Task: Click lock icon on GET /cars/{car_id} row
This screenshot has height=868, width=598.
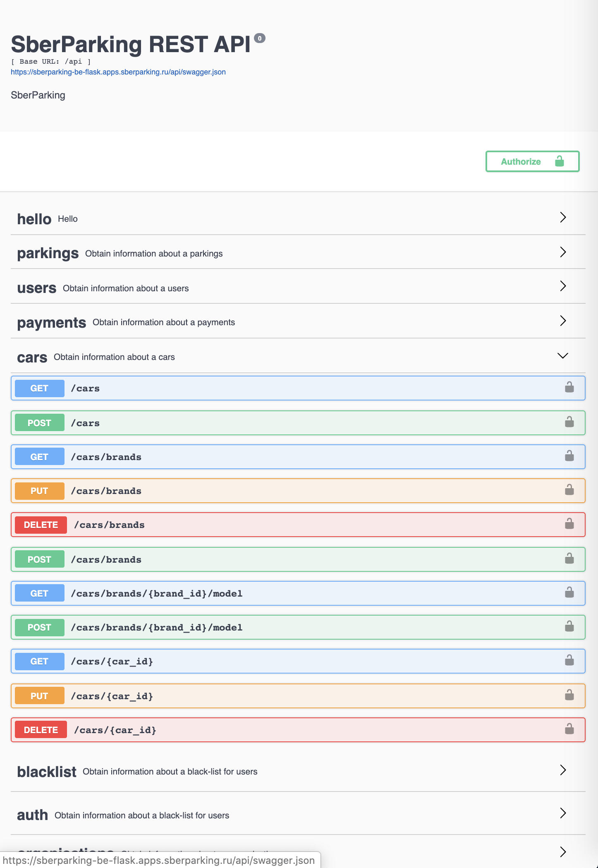Action: (569, 661)
